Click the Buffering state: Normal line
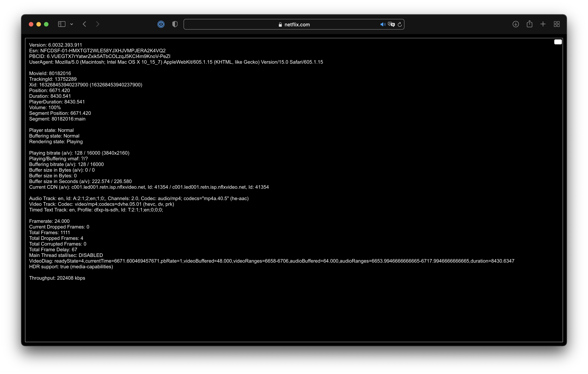The height and width of the screenshot is (374, 588). [54, 136]
